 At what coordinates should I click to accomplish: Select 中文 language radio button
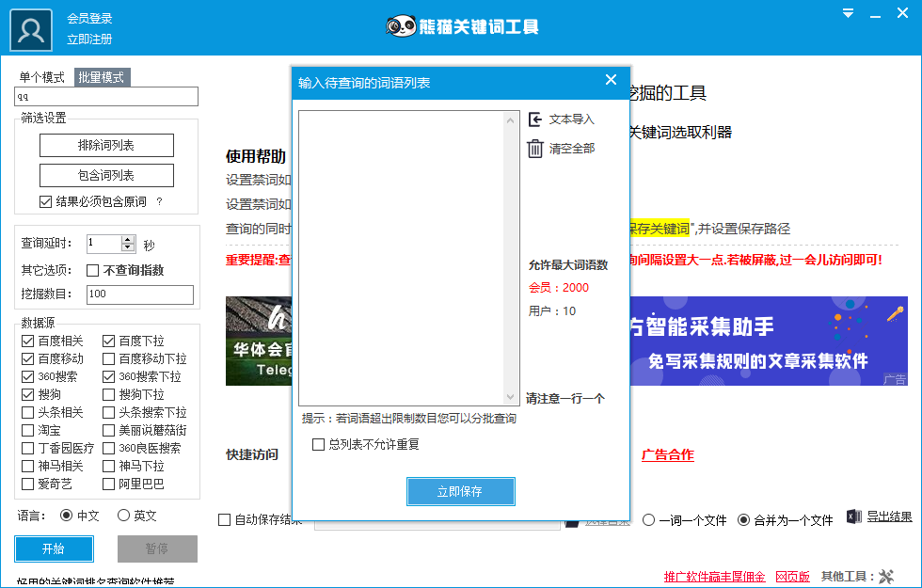coord(67,516)
